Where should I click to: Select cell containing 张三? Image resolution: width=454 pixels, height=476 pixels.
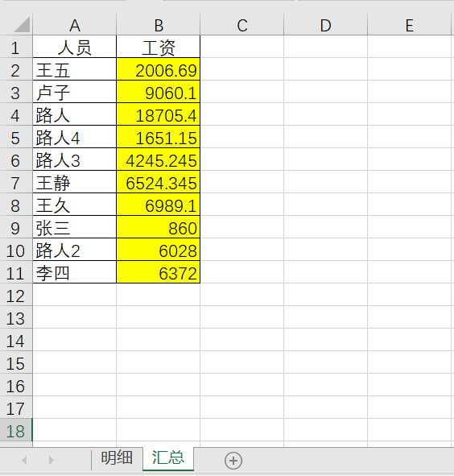coord(75,228)
